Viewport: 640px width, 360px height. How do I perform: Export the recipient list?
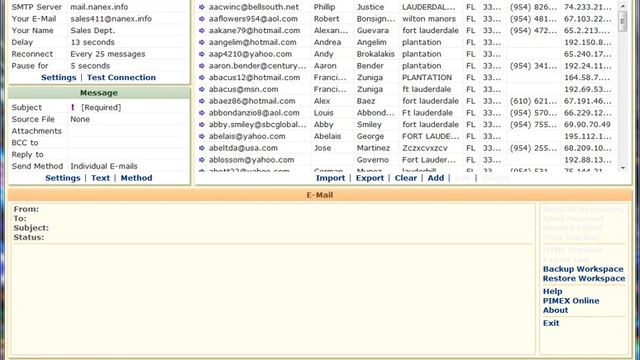(x=370, y=178)
